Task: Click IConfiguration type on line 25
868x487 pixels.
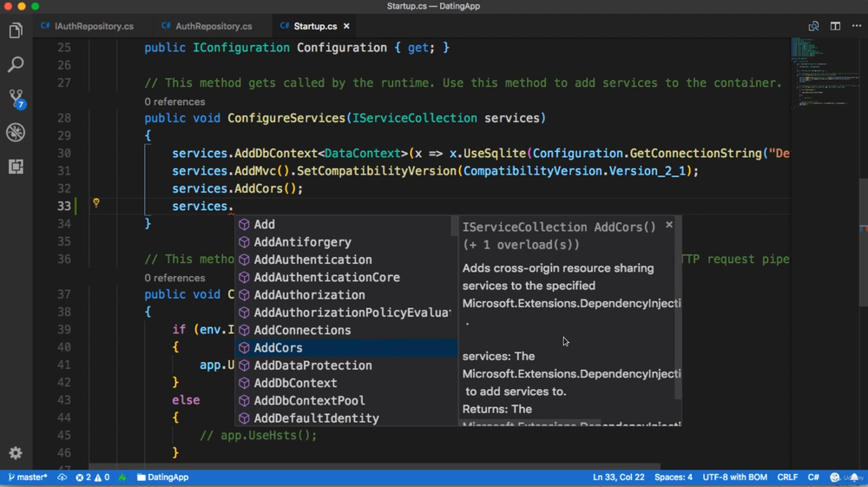Action: point(241,48)
